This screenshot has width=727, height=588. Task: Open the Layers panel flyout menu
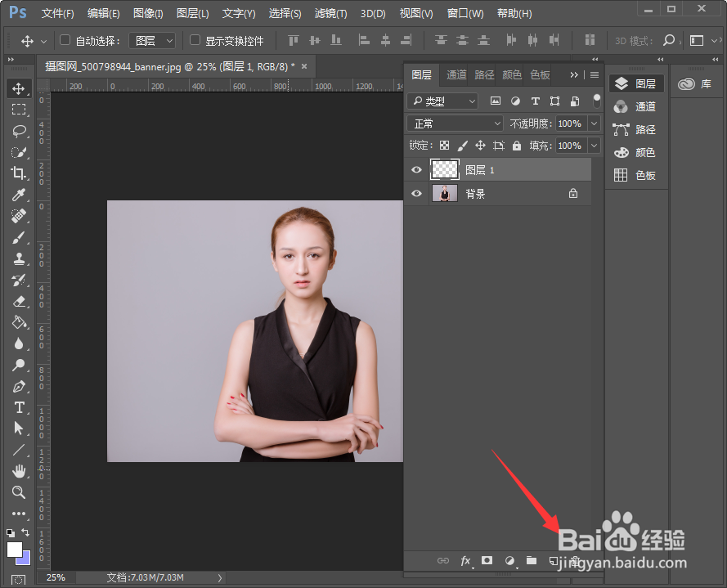(x=595, y=74)
